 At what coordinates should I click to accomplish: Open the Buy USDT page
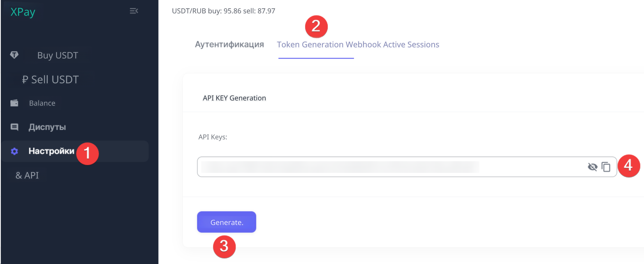coord(57,55)
